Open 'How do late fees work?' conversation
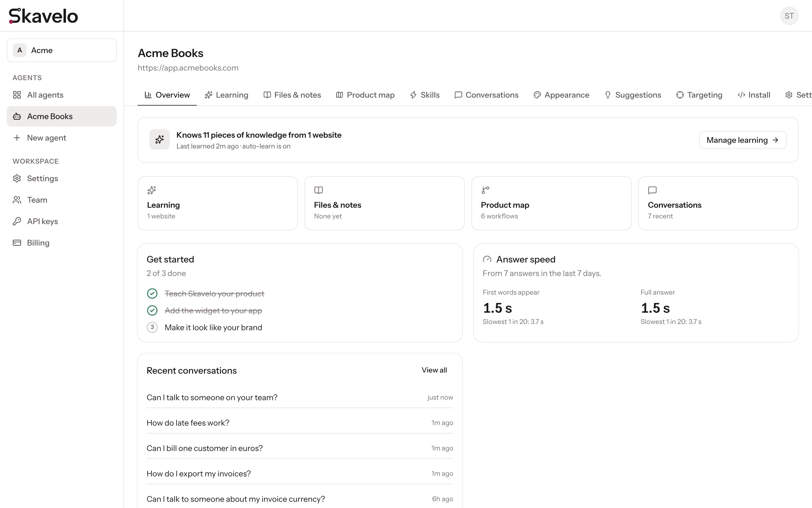 300,423
